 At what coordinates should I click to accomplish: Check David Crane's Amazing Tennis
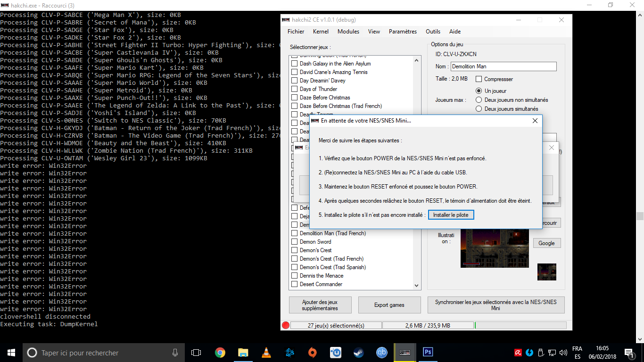[x=295, y=72]
